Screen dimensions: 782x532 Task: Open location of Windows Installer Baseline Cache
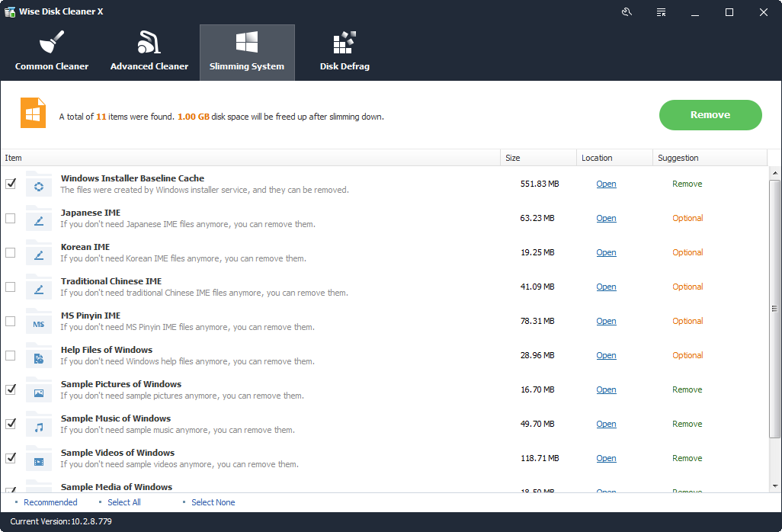click(x=606, y=184)
